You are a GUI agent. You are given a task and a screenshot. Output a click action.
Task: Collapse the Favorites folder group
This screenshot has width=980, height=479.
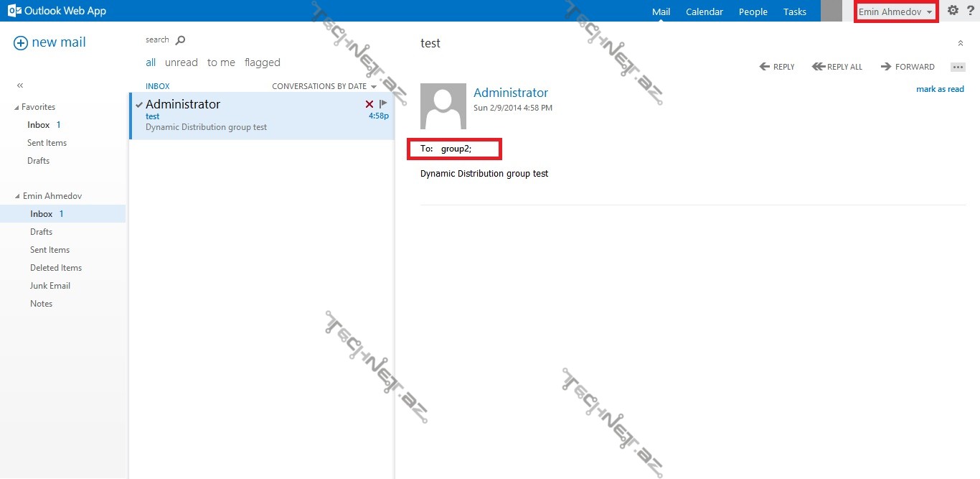coord(17,107)
